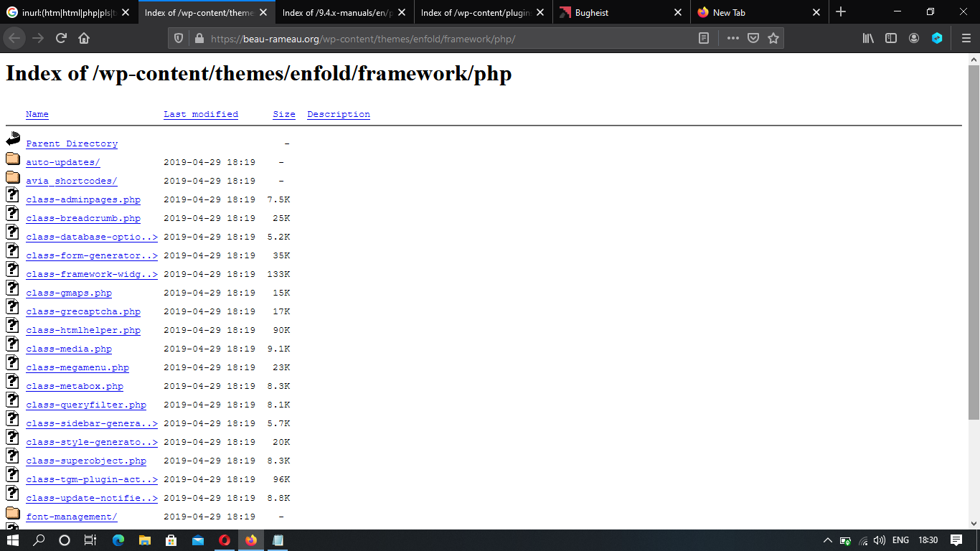Sort listing by Size column
The height and width of the screenshot is (551, 980).
[284, 114]
